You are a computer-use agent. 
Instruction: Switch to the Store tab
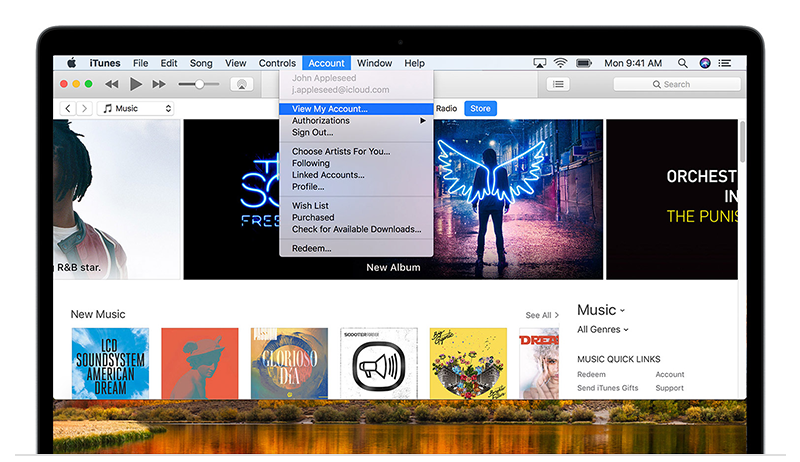pyautogui.click(x=480, y=108)
